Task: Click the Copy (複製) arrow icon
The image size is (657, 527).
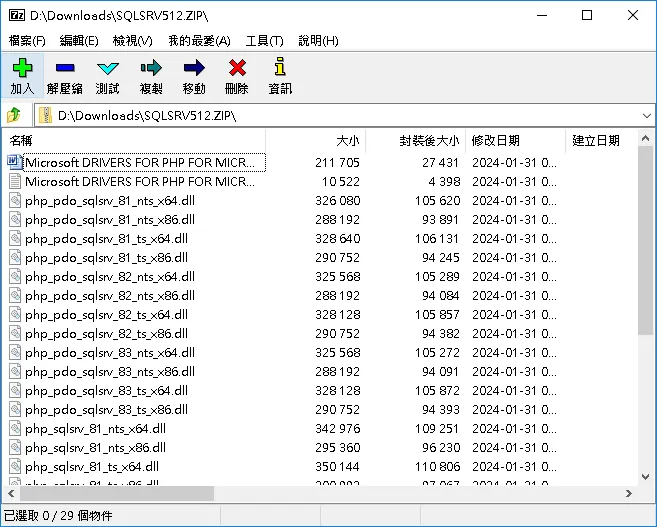Action: [151, 68]
